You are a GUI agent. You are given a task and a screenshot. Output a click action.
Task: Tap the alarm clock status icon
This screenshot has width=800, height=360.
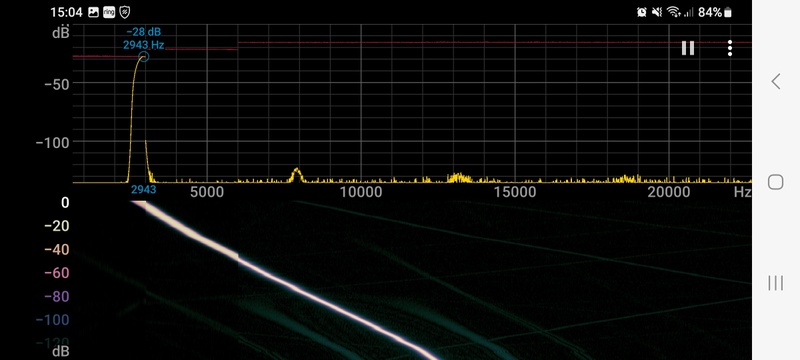(x=642, y=12)
